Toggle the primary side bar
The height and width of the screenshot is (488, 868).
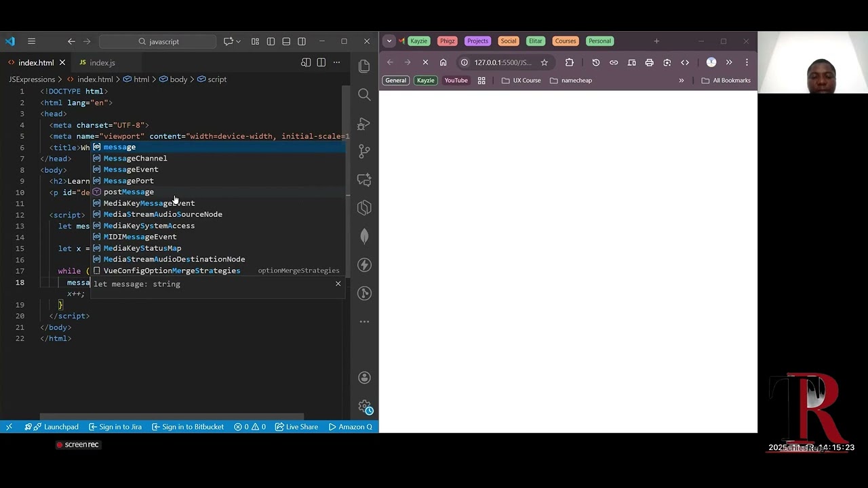tap(271, 41)
